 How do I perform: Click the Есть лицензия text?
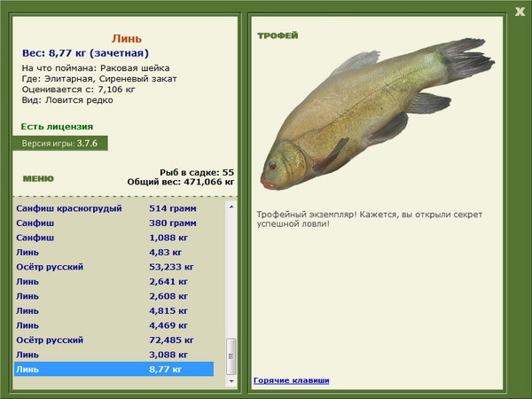[57, 127]
